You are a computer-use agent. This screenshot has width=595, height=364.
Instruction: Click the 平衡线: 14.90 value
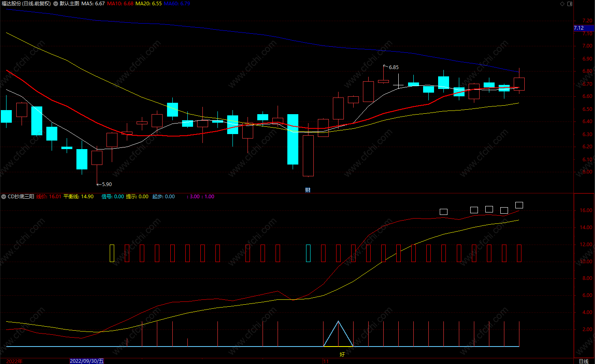[78, 197]
